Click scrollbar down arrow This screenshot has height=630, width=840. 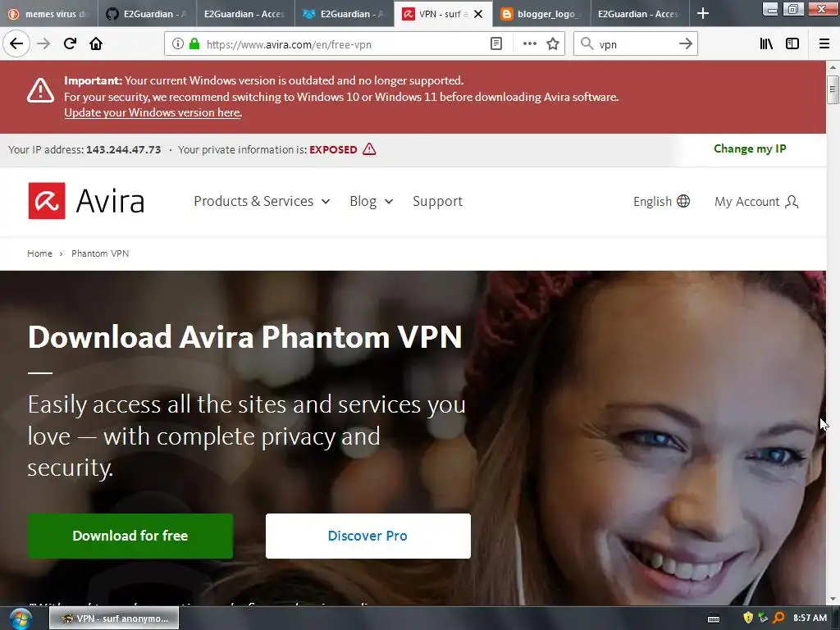[x=833, y=600]
